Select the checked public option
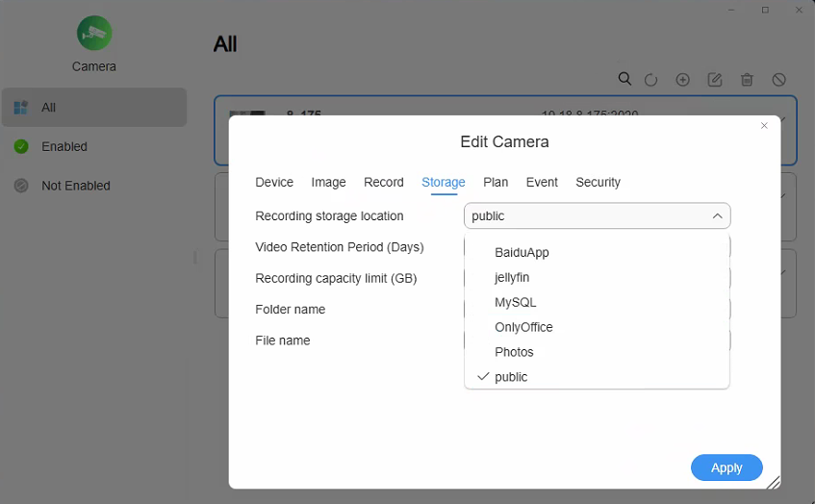 pos(511,377)
